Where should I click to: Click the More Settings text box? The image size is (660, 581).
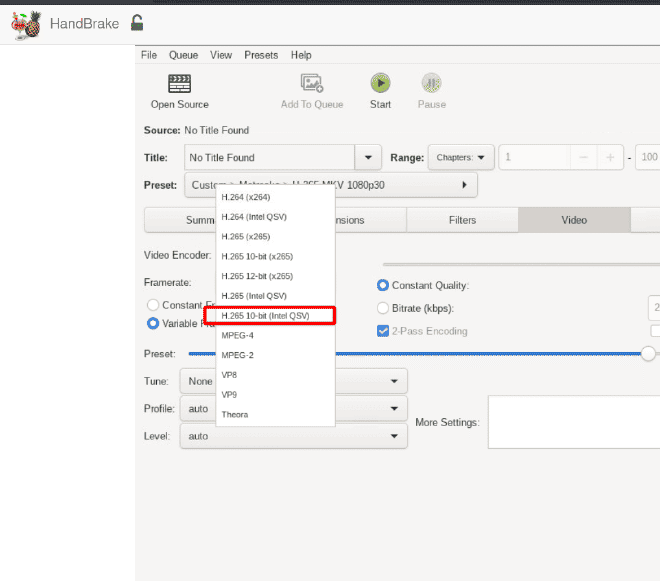574,422
